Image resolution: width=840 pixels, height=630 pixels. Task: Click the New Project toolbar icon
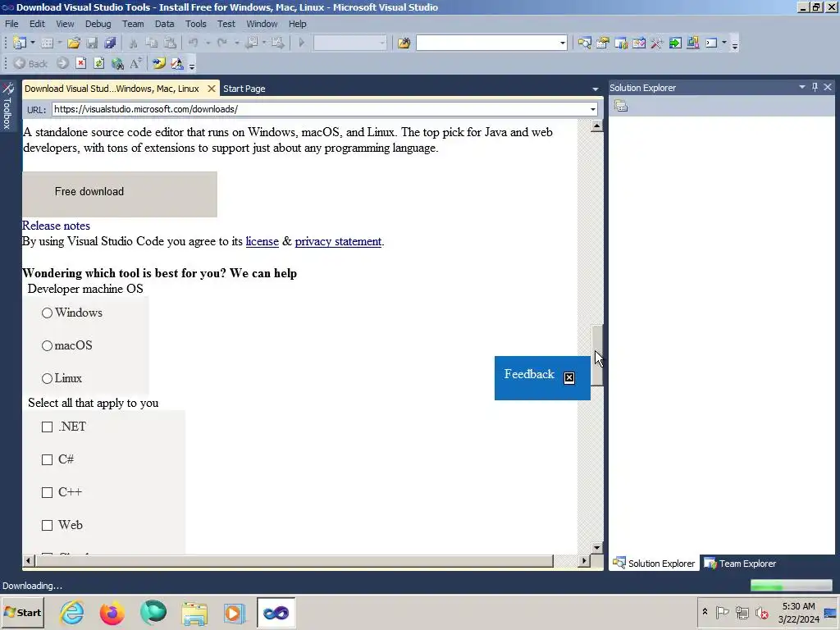20,43
